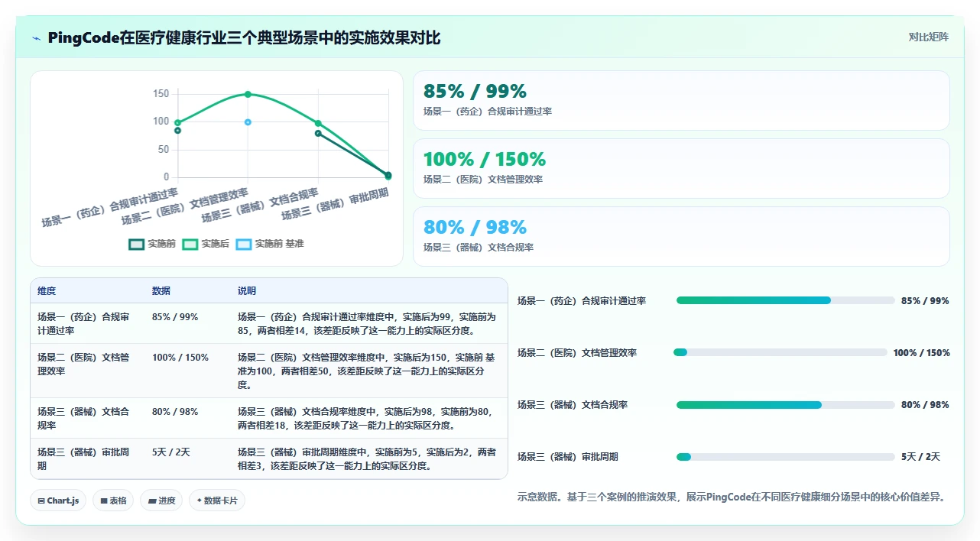
Task: Click table cell 80% / 98%
Action: [x=175, y=412]
